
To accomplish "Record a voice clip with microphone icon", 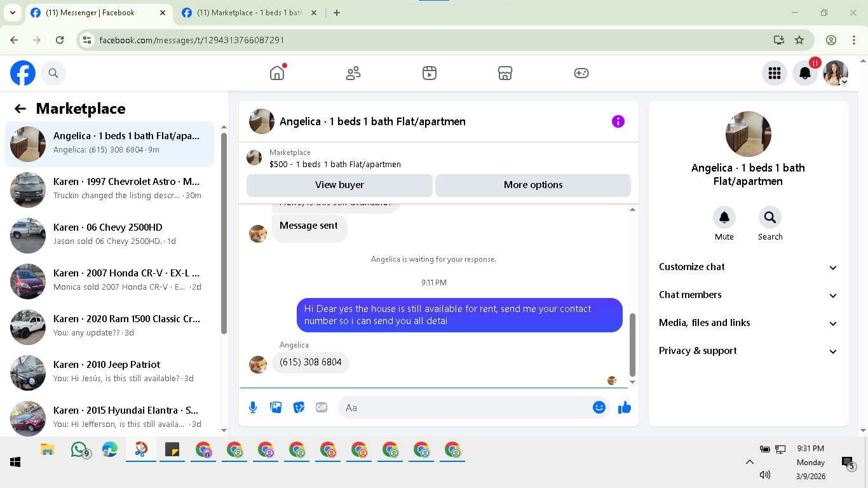I will point(253,407).
